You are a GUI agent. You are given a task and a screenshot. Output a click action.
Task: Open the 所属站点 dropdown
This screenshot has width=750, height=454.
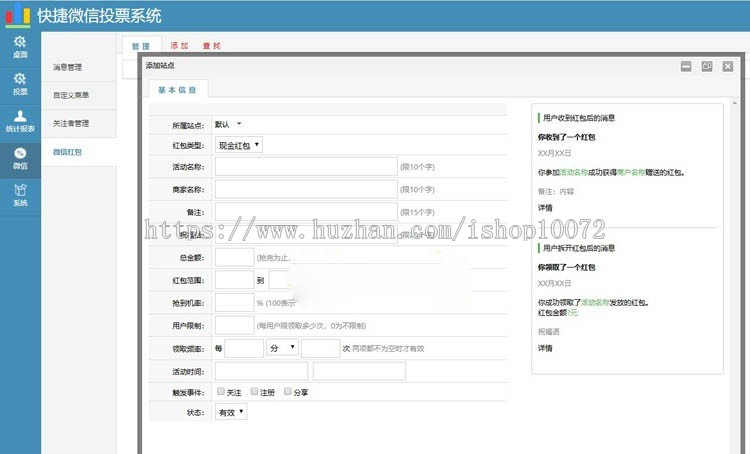click(228, 124)
